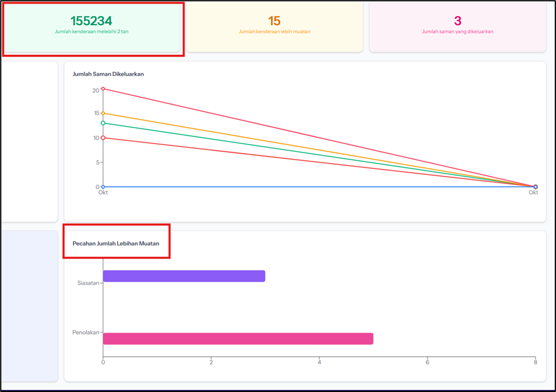Click the purple Siasatan bar
This screenshot has width=556, height=392.
tap(184, 276)
